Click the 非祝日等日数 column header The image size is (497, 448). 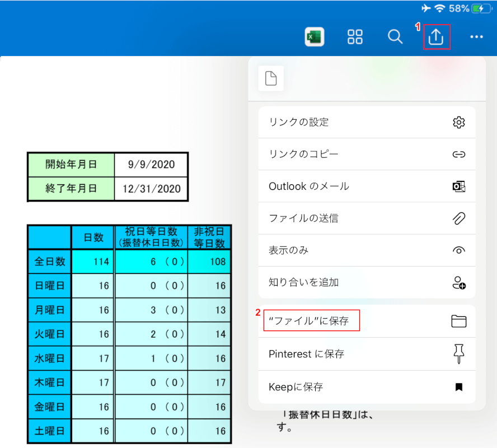click(209, 237)
